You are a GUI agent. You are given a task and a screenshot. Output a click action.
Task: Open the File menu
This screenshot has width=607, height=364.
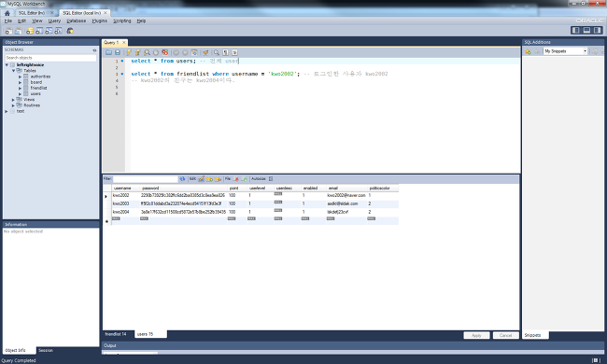pos(8,21)
